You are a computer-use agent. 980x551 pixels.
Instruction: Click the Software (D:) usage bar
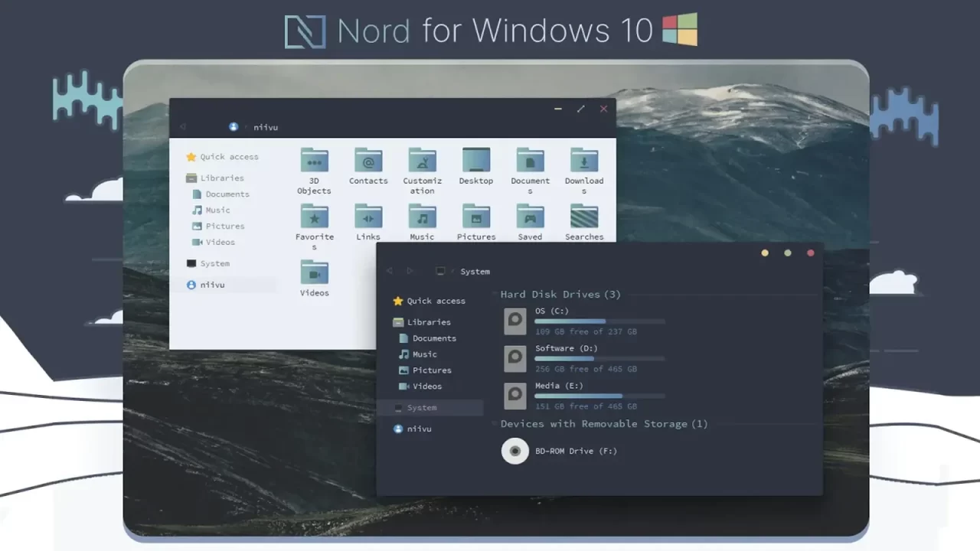[599, 358]
